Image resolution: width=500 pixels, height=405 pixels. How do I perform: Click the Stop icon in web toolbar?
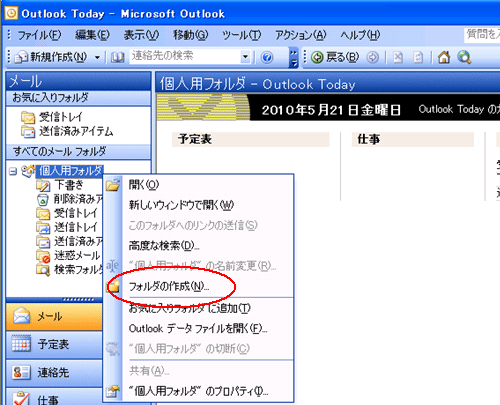[x=398, y=58]
